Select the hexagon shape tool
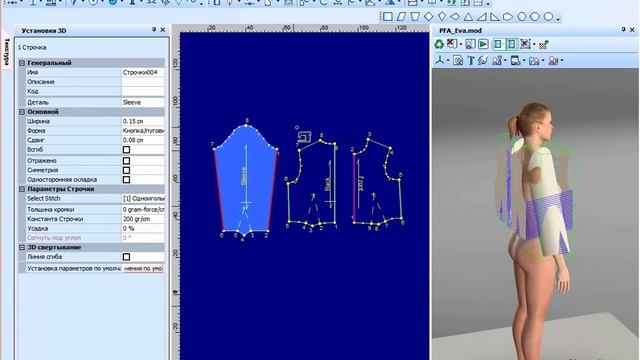The height and width of the screenshot is (360, 640). [x=522, y=16]
